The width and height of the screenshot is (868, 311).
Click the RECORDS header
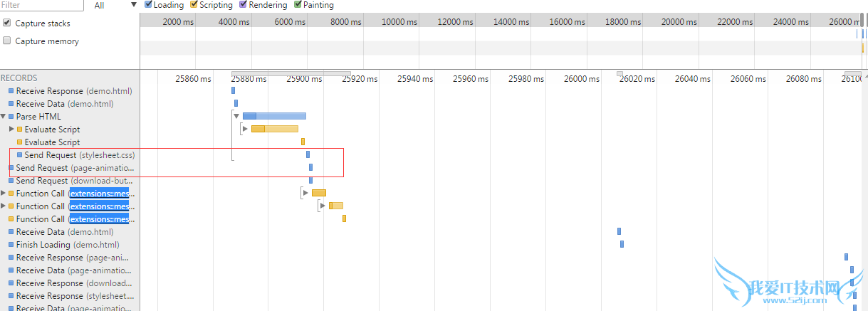pos(19,78)
